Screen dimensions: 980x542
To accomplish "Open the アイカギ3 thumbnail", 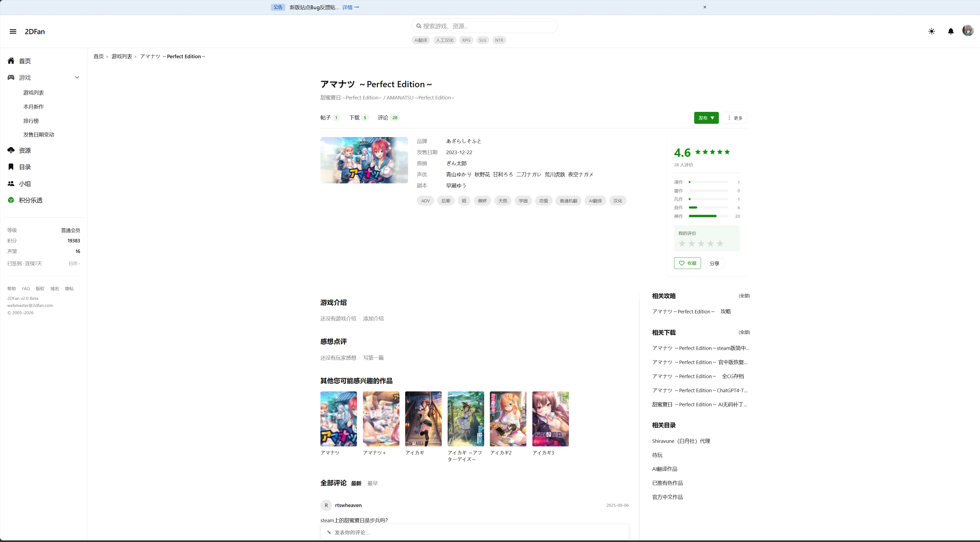I will pos(550,419).
